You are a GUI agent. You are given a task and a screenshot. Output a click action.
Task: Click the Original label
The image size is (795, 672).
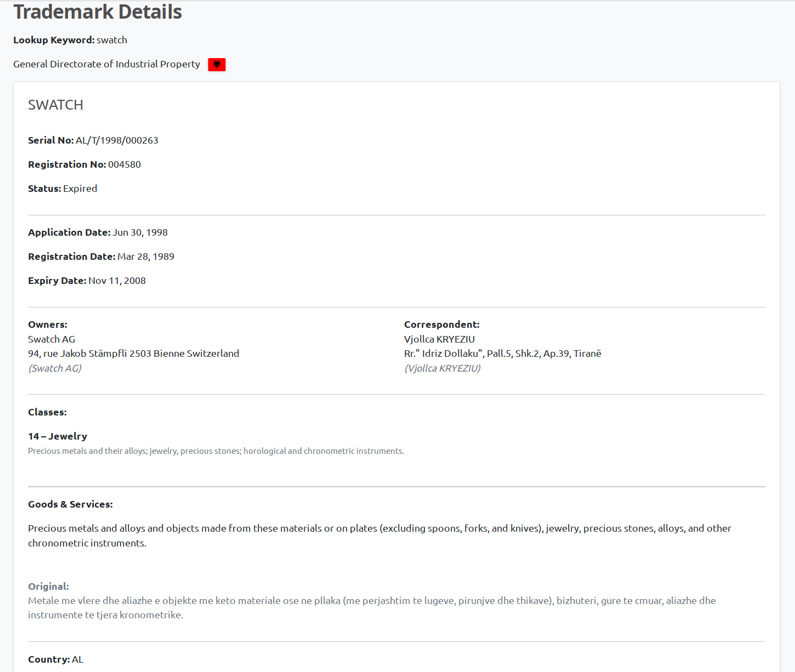(48, 586)
